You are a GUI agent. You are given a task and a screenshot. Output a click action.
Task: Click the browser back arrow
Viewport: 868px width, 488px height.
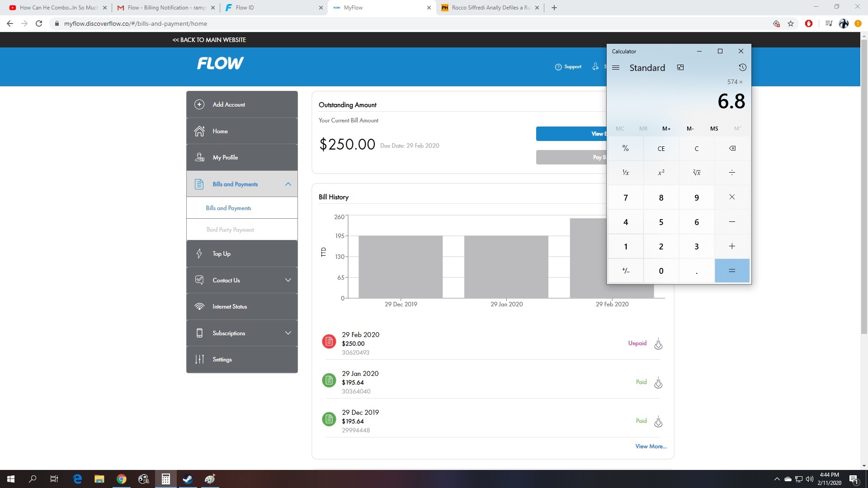[x=10, y=23]
